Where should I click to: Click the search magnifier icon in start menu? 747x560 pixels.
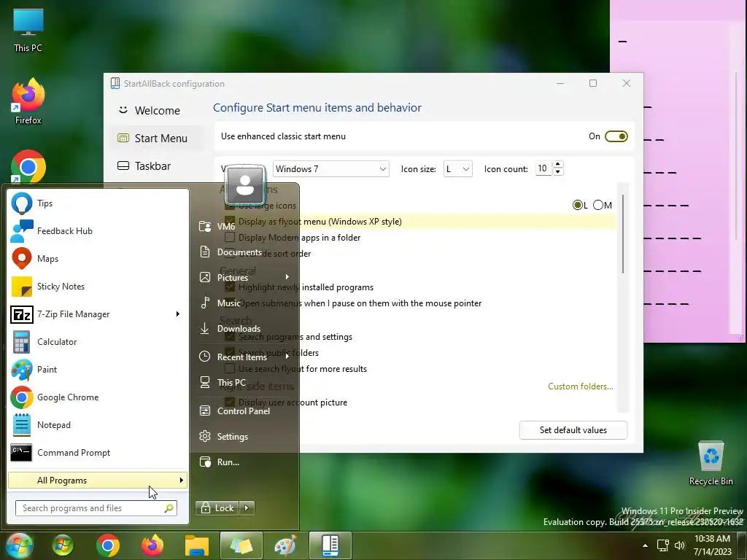click(x=169, y=508)
